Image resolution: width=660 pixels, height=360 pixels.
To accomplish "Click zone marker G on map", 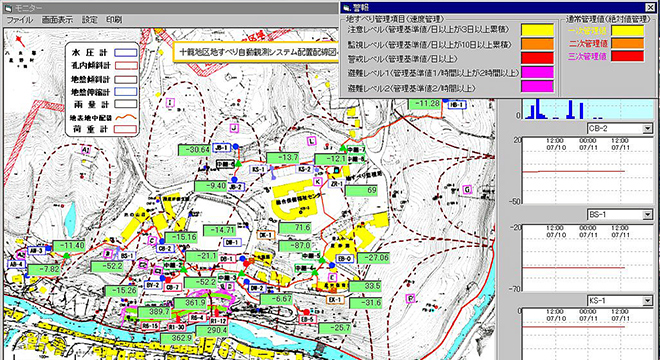I will [466, 190].
